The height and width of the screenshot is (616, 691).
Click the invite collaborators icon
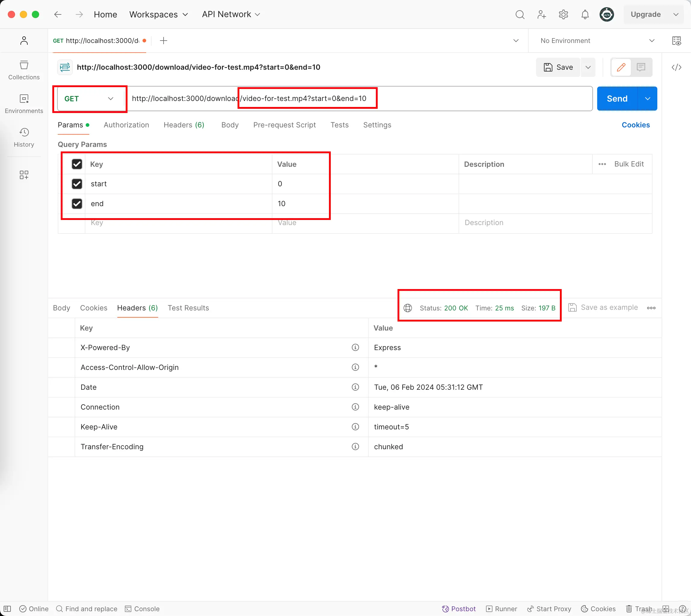coord(542,14)
